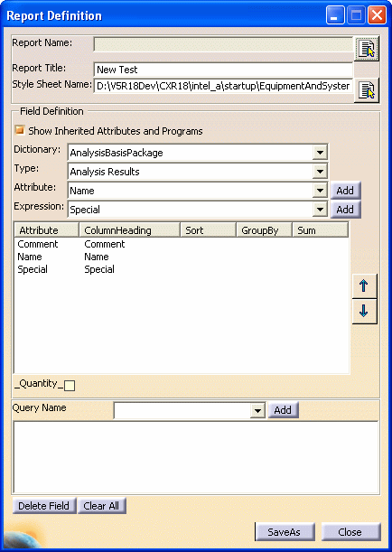Open the Expression dropdown showing Special
Image resolution: width=392 pixels, height=552 pixels.
(320, 210)
